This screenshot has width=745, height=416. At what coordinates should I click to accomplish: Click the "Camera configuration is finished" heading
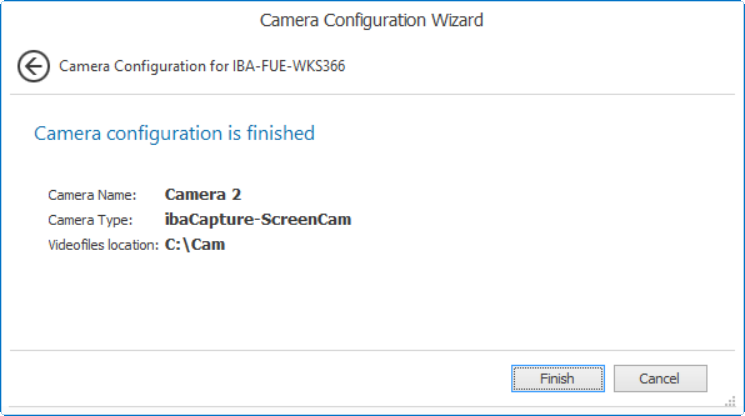tap(174, 133)
